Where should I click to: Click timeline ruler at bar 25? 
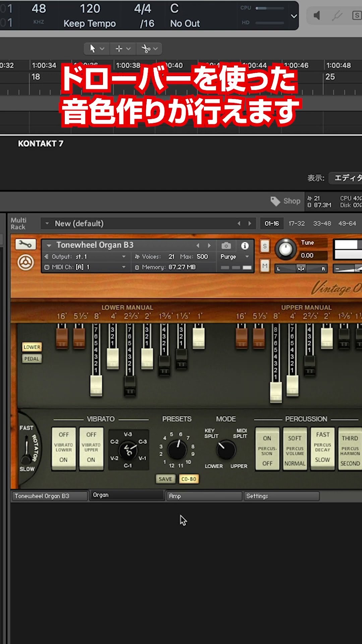[x=330, y=77]
